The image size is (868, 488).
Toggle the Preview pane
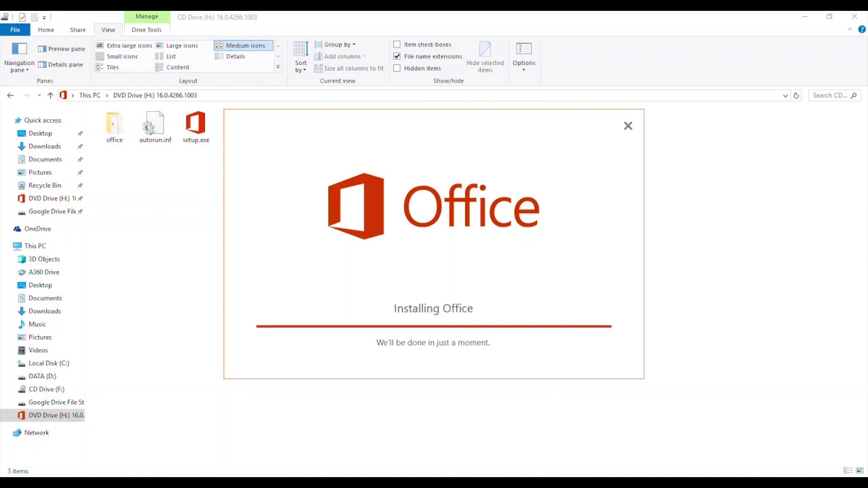pos(62,49)
